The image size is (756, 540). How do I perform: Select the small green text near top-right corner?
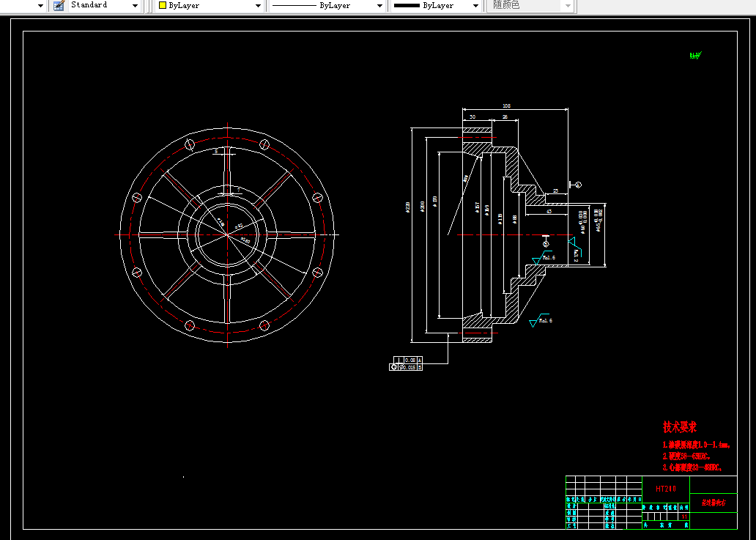[x=695, y=55]
